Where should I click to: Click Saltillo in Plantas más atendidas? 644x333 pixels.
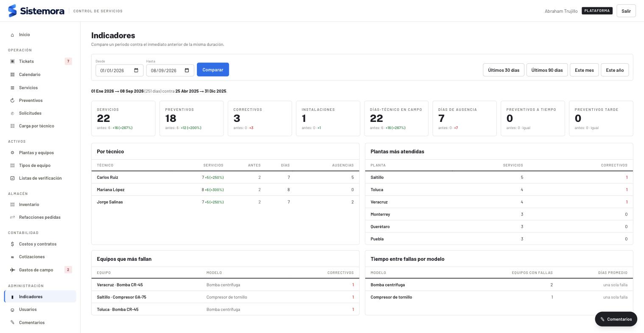377,178
